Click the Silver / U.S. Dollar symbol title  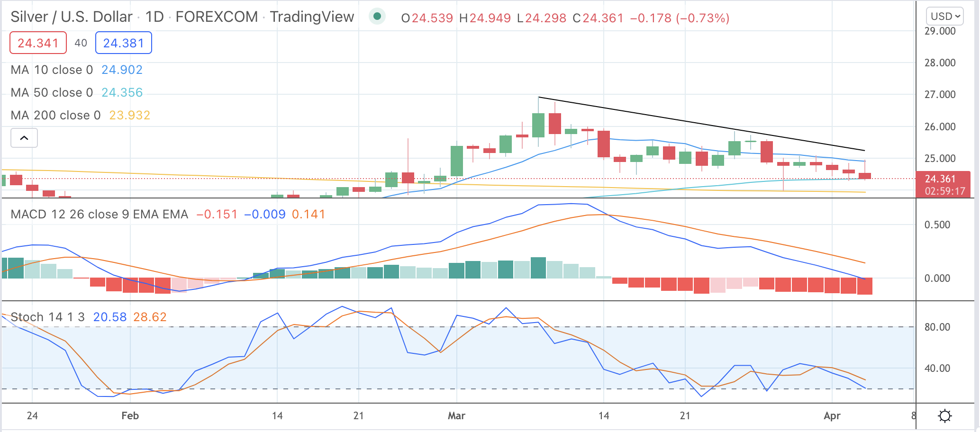click(72, 17)
